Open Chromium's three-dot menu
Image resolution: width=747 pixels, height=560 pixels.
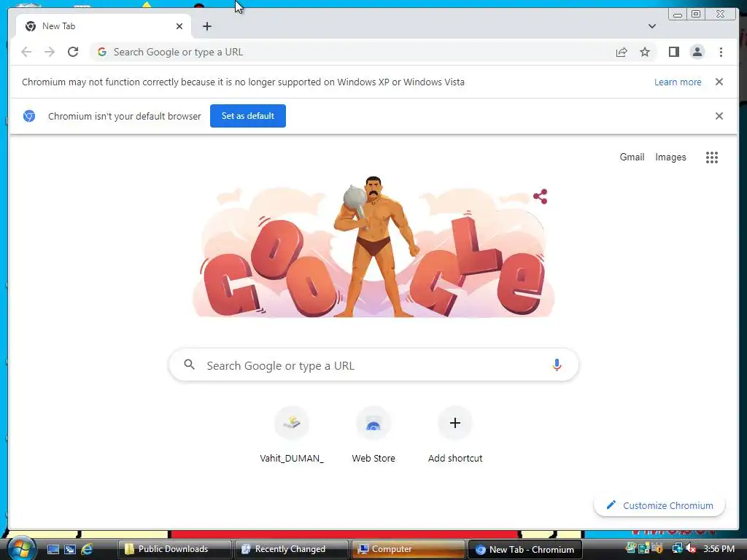(x=721, y=52)
